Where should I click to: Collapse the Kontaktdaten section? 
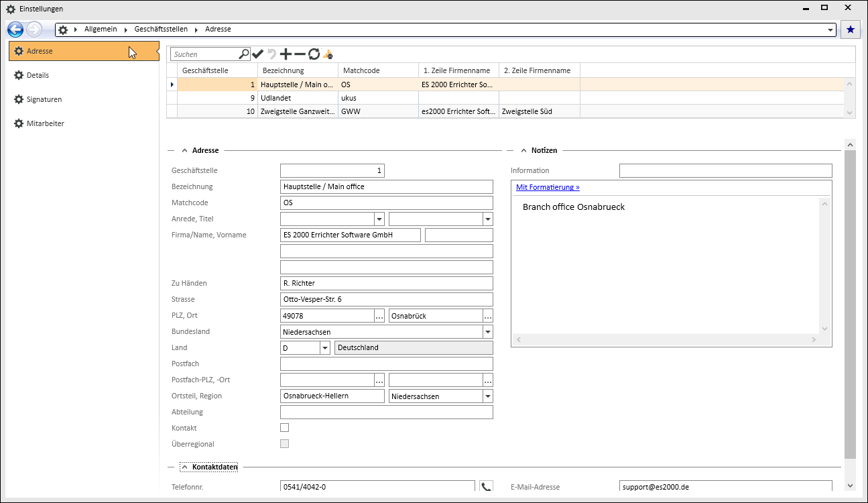click(x=184, y=467)
